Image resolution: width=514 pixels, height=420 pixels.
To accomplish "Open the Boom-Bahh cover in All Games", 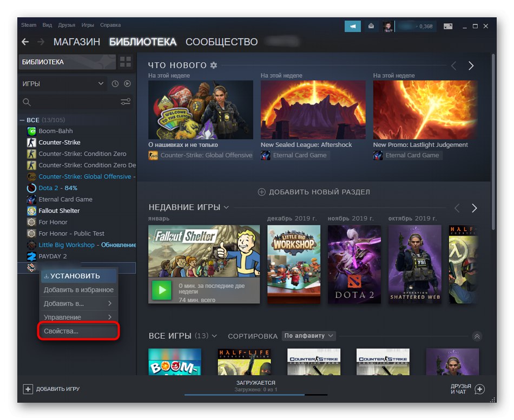I will (x=175, y=362).
